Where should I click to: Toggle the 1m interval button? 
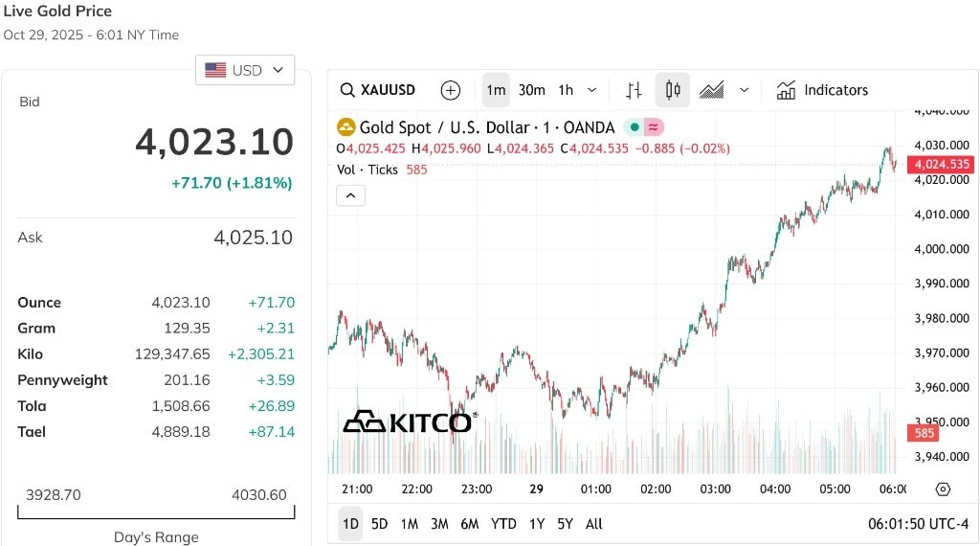496,90
